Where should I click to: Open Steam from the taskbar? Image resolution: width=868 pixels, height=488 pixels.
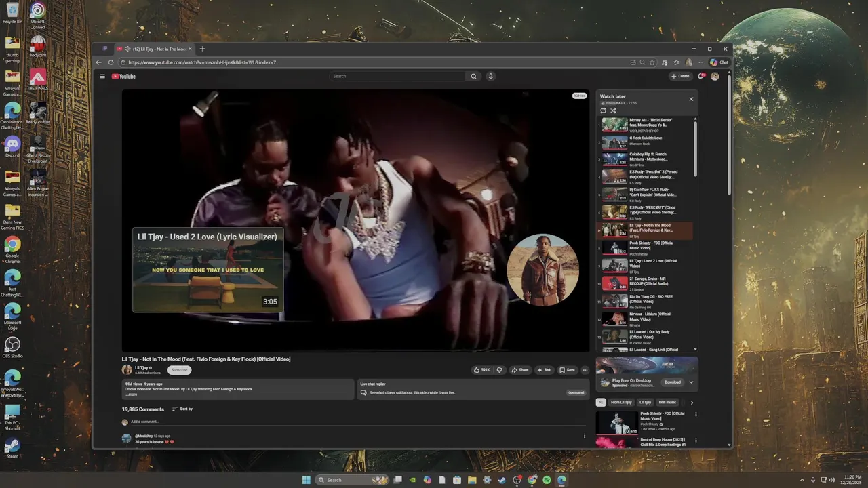coord(502,480)
